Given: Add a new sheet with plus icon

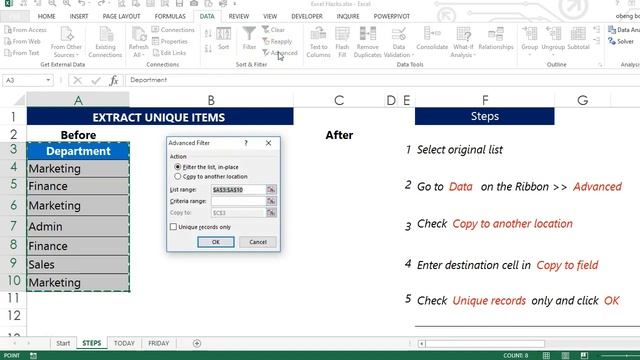Looking at the screenshot, I should coord(197,343).
